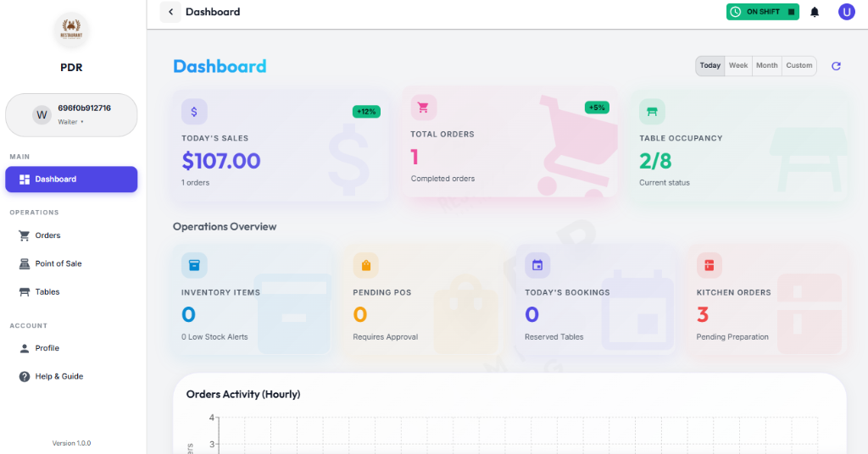
Task: Select the Today time range
Action: click(x=710, y=66)
